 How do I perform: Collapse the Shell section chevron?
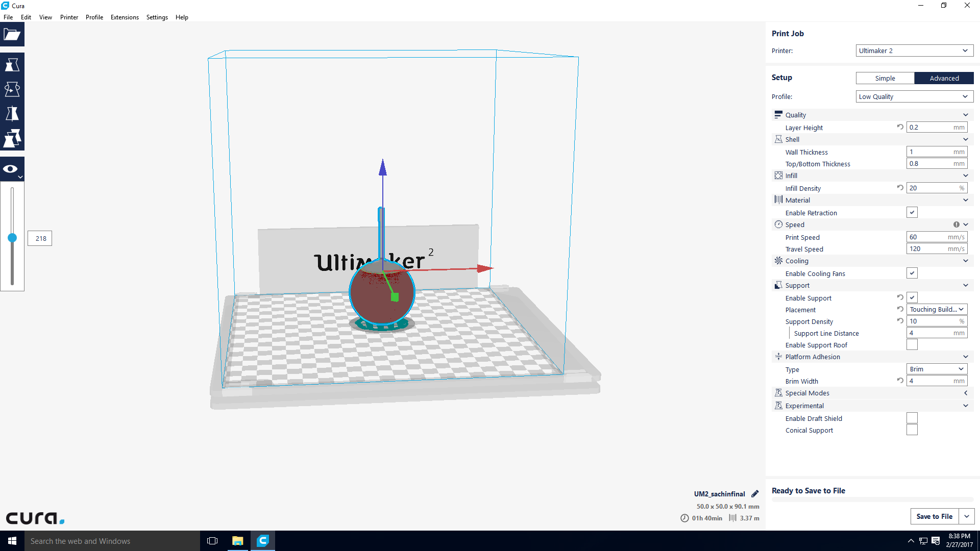[x=966, y=139]
